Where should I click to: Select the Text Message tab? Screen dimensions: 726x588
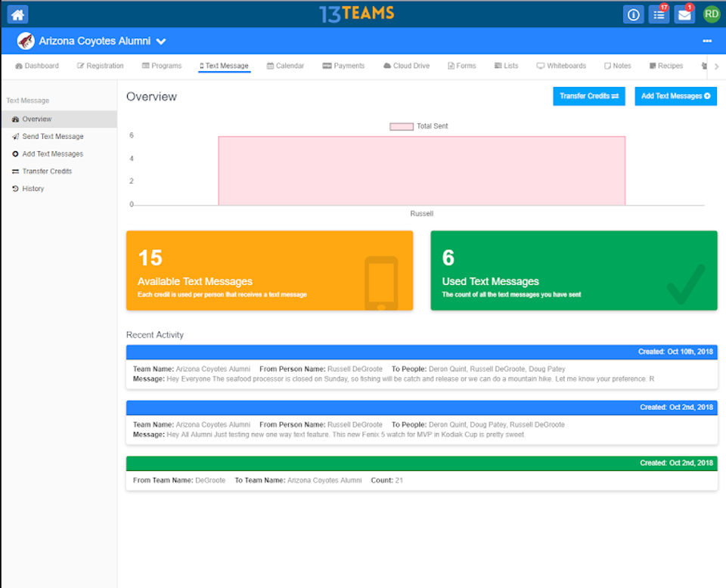[x=224, y=66]
